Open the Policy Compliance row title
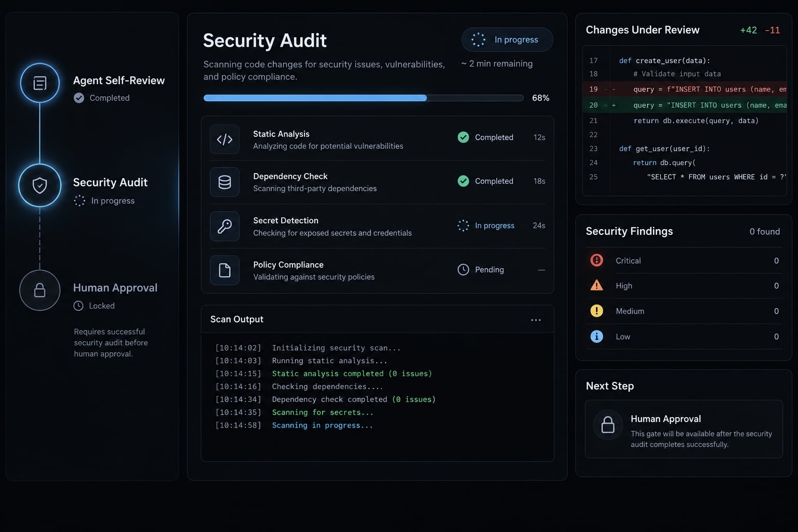 288,265
